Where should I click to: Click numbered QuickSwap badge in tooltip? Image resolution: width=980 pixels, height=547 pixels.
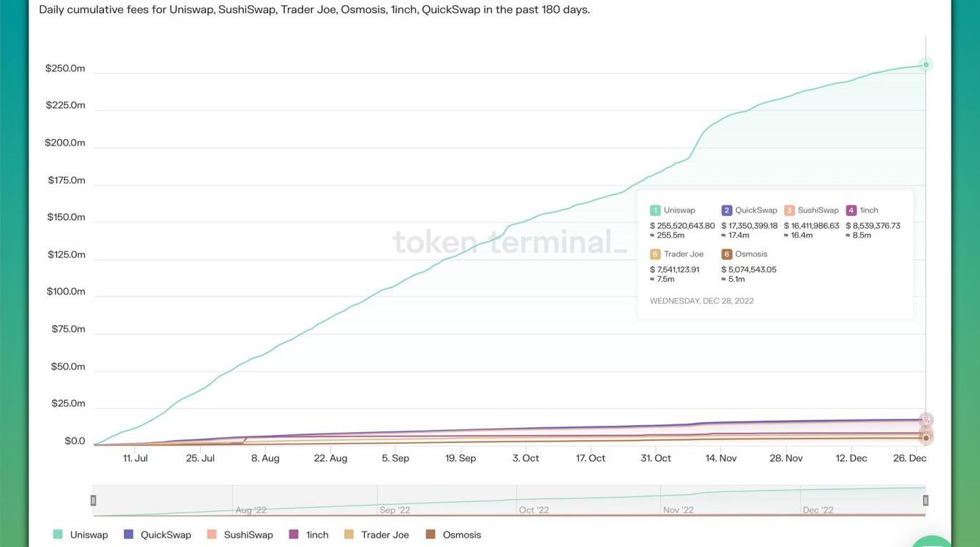[726, 210]
